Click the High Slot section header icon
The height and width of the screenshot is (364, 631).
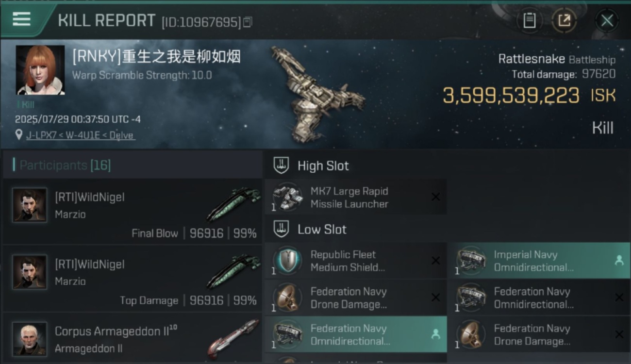[x=281, y=165]
